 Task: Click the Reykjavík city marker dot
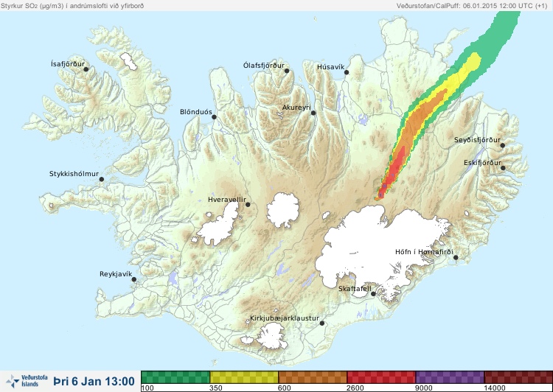[x=134, y=279]
